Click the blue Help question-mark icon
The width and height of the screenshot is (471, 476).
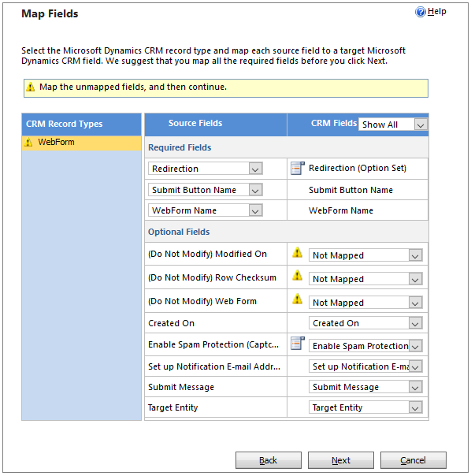[x=421, y=12]
